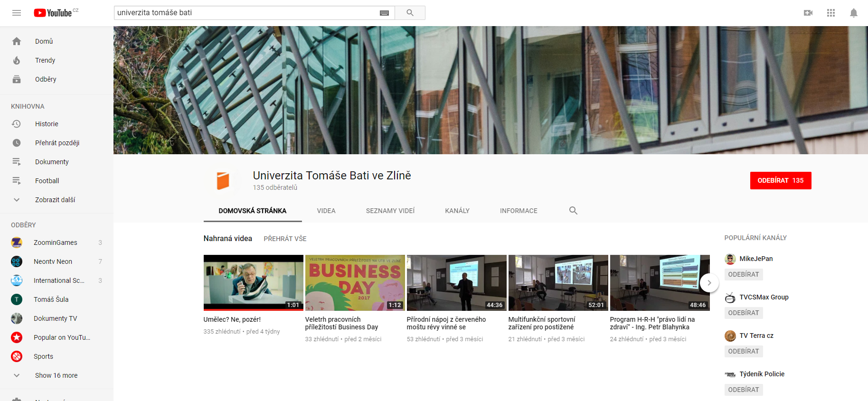Viewport: 868px width, 401px height.
Task: Click the Trendy flame icon
Action: click(17, 60)
